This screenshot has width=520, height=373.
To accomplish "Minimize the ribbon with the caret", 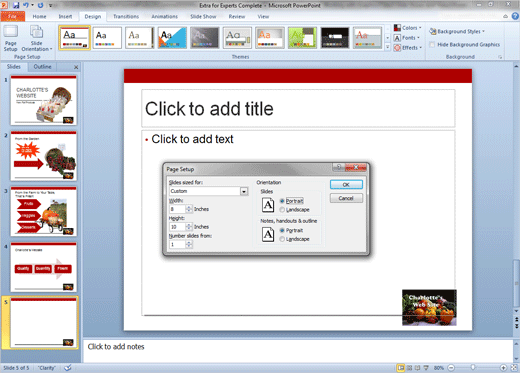I will pos(506,16).
